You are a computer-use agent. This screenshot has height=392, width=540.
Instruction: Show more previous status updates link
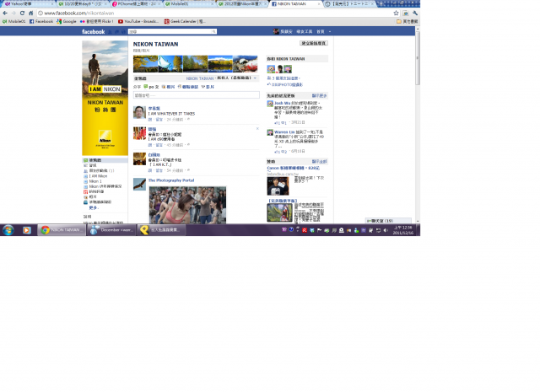coord(319,95)
